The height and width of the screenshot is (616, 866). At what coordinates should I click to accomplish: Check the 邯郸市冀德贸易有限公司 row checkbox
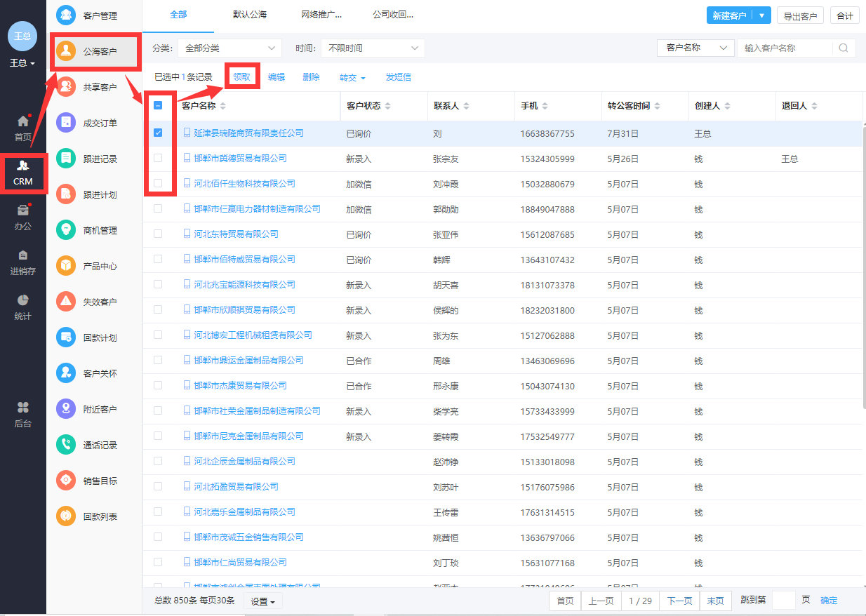[158, 158]
